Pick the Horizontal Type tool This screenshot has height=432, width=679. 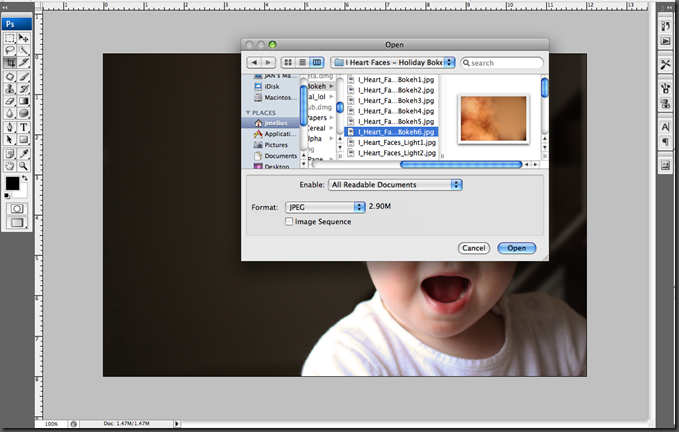coord(23,127)
